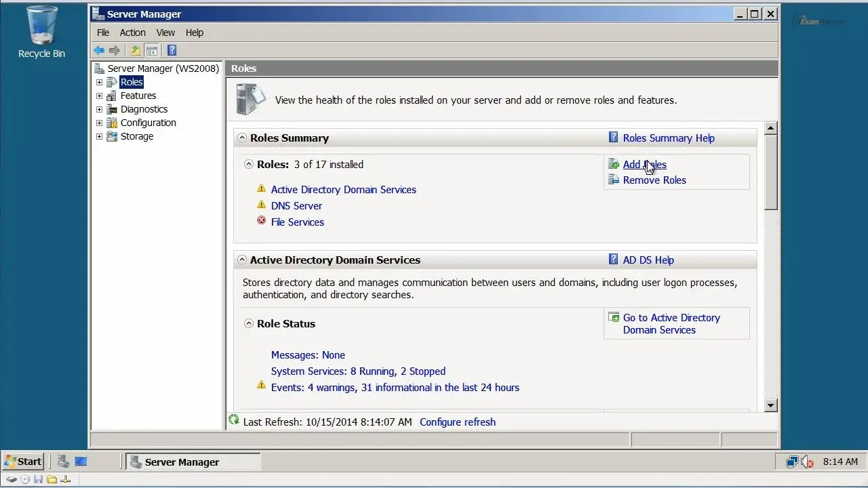The width and height of the screenshot is (868, 488).
Task: Expand the Diagnostics tree node
Action: 99,109
